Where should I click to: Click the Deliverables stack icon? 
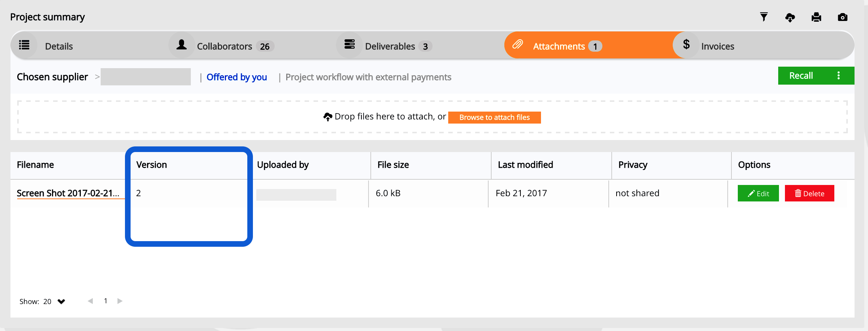[349, 45]
